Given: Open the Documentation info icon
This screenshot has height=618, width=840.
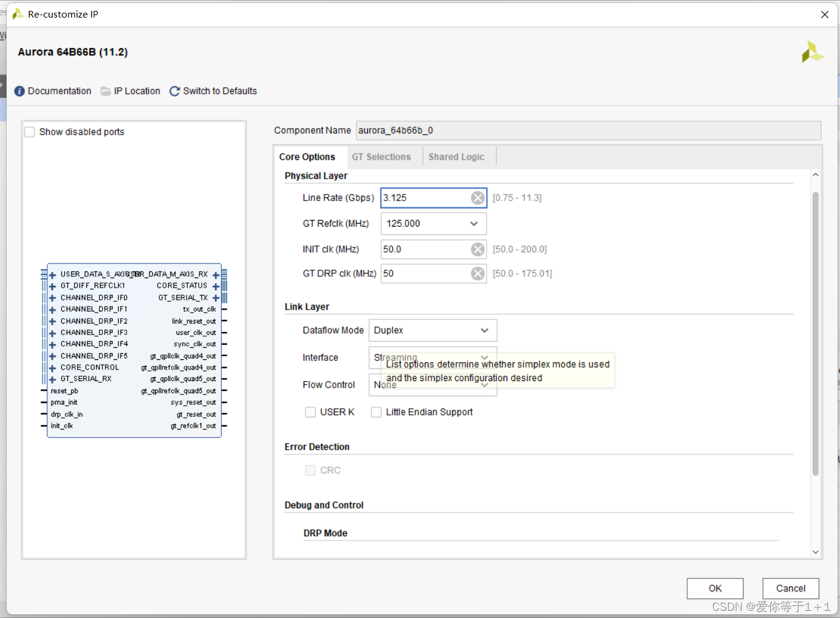Looking at the screenshot, I should 19,91.
